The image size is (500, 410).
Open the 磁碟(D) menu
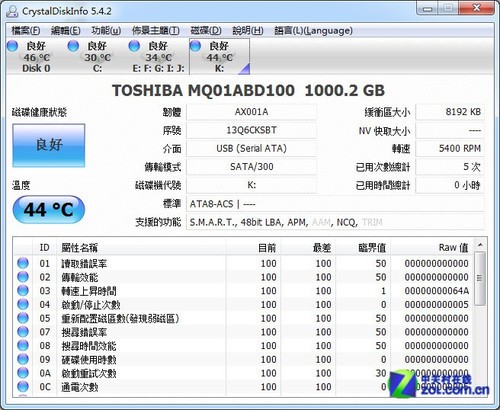pyautogui.click(x=206, y=31)
